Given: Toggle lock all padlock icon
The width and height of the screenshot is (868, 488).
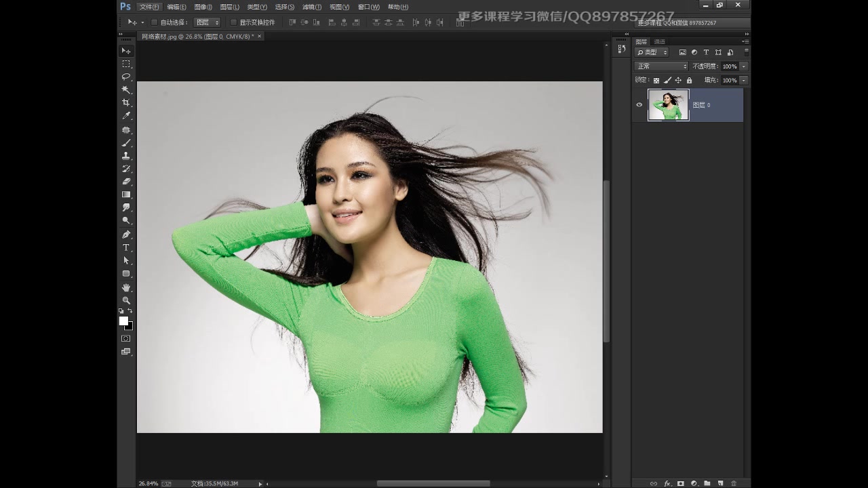Looking at the screenshot, I should (689, 80).
